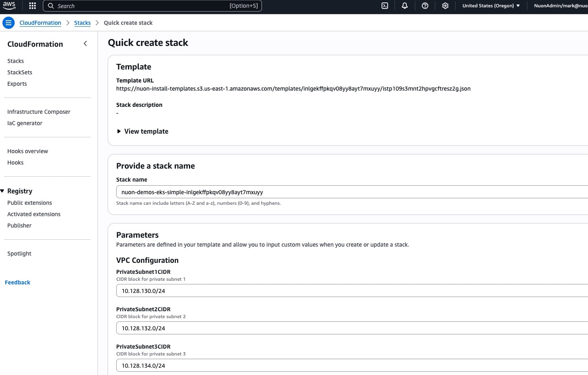Open Stacks in the sidebar

click(15, 61)
